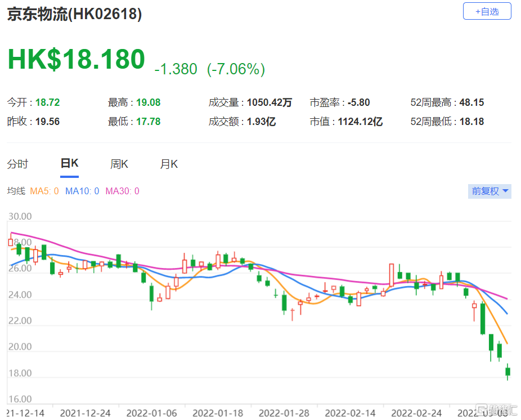Click the 成交额 value 1.93亿

click(261, 122)
